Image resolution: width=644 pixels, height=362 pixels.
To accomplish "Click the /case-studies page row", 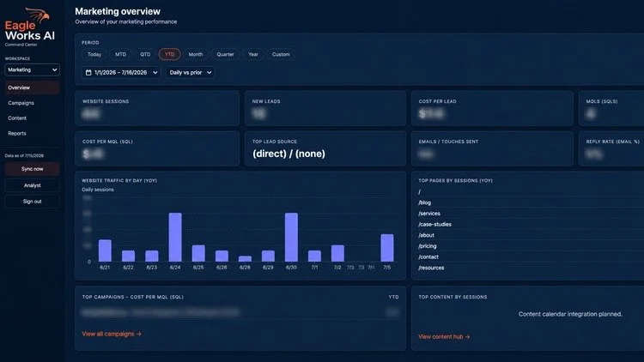I will pos(530,225).
